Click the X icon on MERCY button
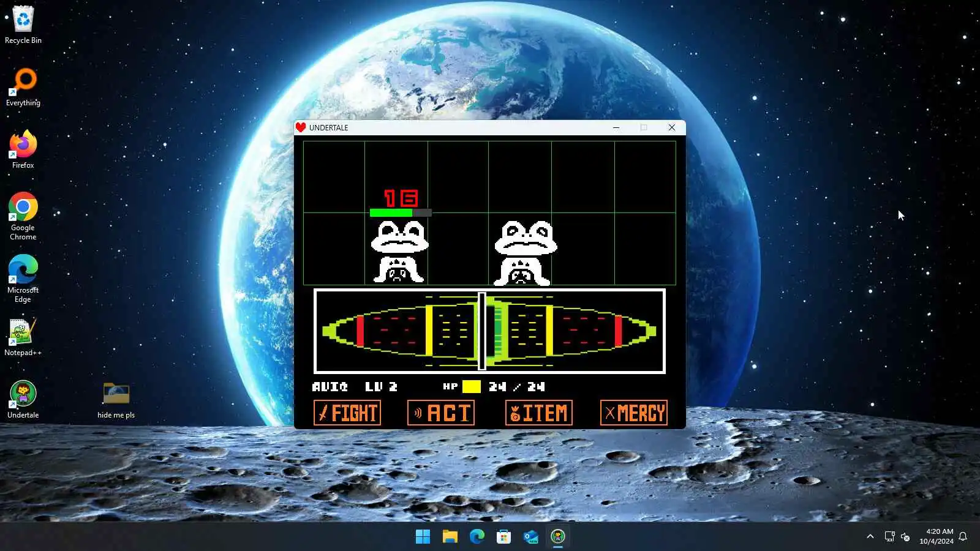Screen dimensions: 980x551 pos(609,414)
